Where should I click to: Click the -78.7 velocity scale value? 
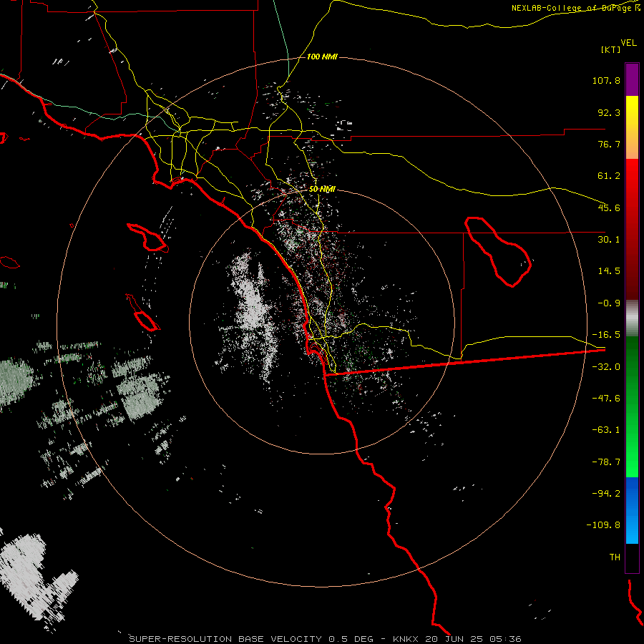coord(606,462)
